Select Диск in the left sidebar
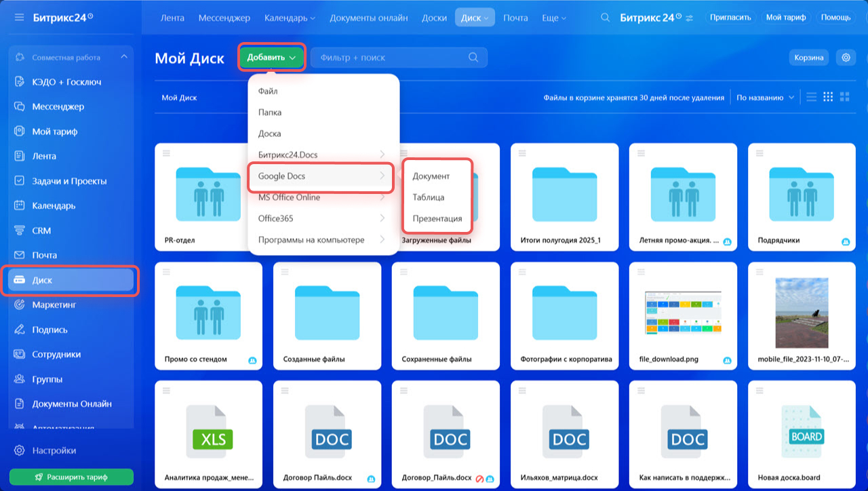Screen dimensions: 868x491 coord(71,280)
